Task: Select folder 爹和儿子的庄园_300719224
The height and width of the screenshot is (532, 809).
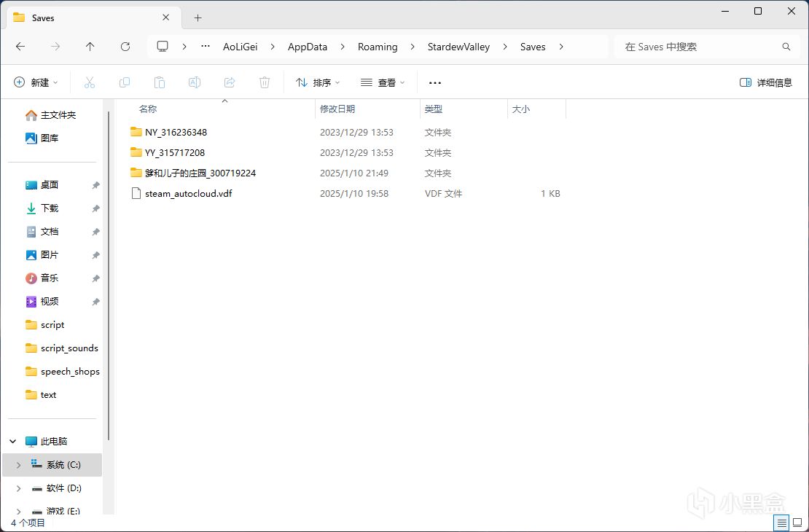Action: coord(200,173)
